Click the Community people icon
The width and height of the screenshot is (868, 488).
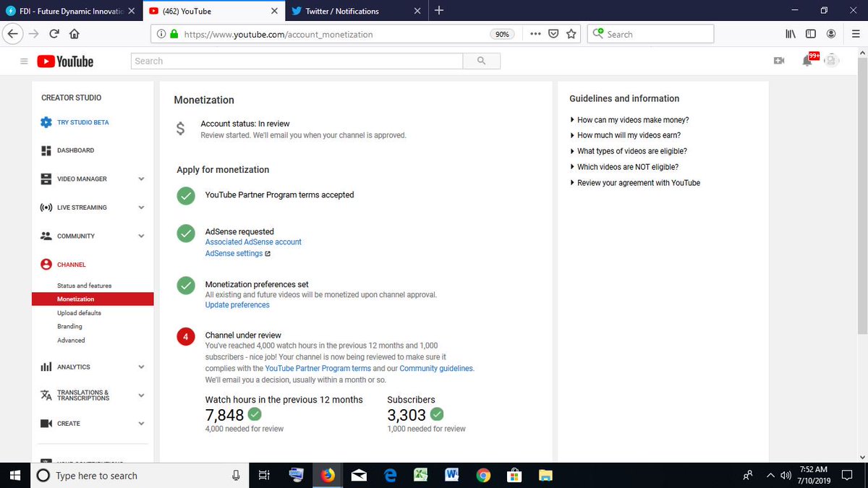(46, 236)
